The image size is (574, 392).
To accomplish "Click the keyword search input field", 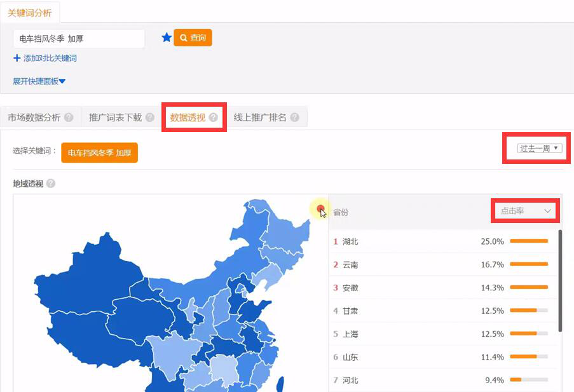I will 79,39.
